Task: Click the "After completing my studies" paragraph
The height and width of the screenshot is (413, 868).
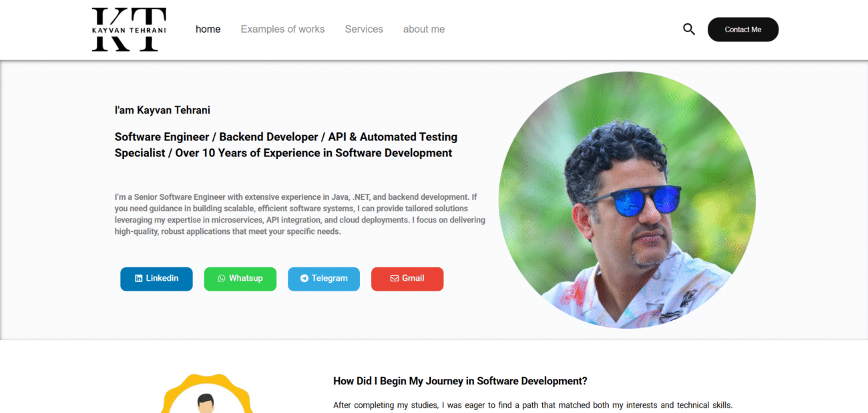Action: coord(533,405)
